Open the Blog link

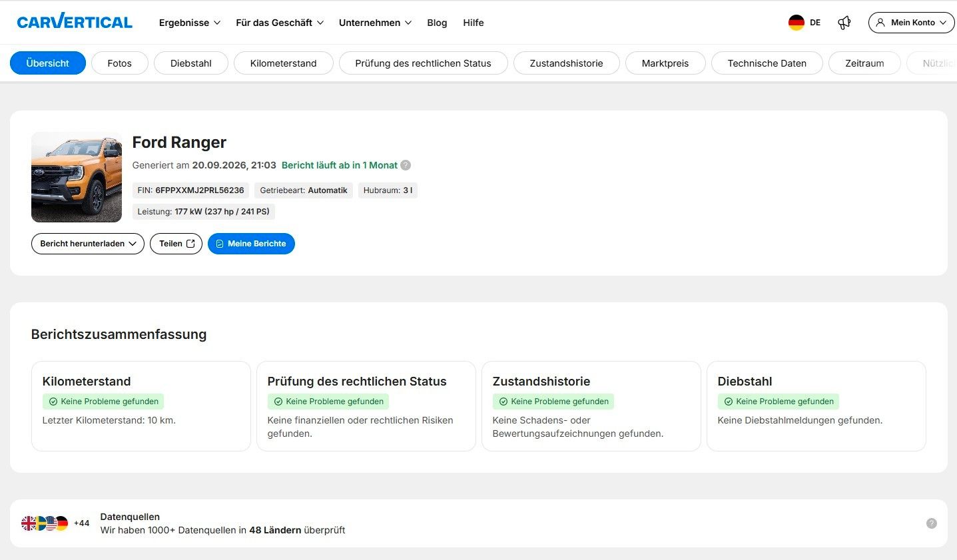click(x=437, y=23)
